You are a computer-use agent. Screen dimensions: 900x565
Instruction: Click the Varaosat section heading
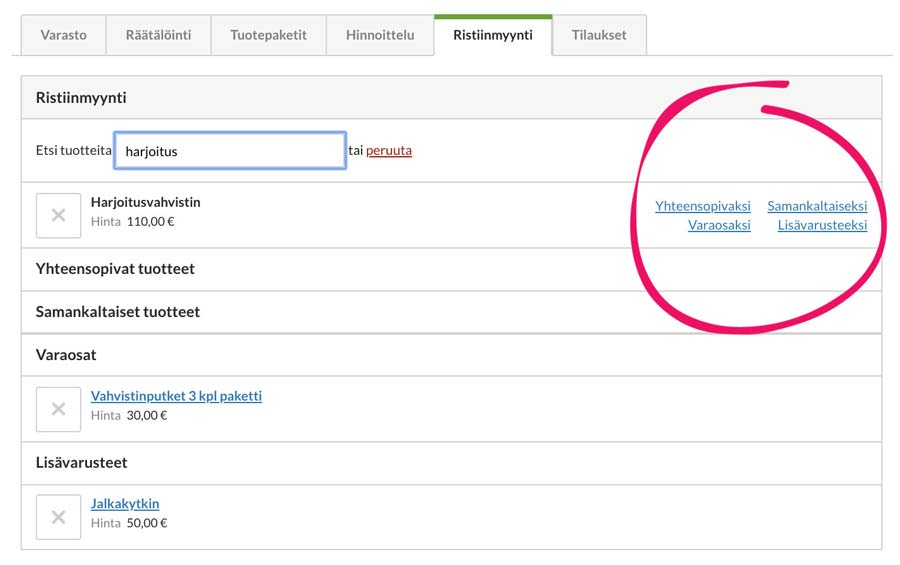click(66, 355)
